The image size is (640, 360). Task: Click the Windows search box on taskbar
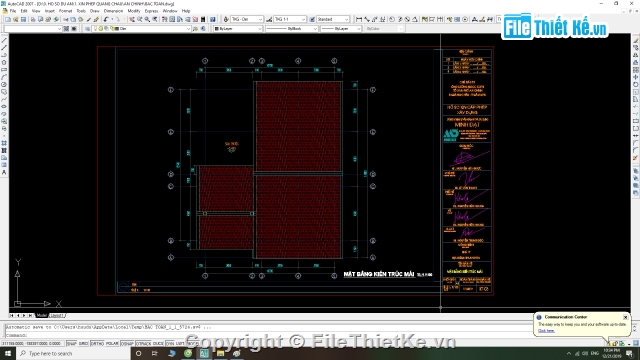click(73, 353)
